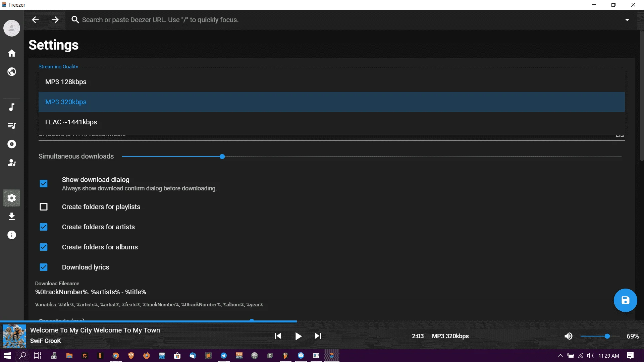Click the search magnifier icon
Screen dimensions: 644x362
pos(75,20)
